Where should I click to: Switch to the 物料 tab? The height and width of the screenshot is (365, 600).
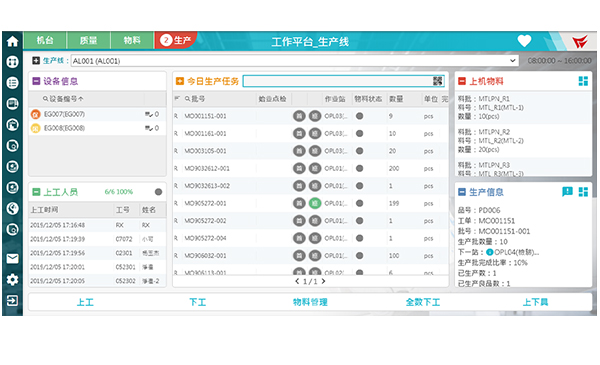click(132, 40)
